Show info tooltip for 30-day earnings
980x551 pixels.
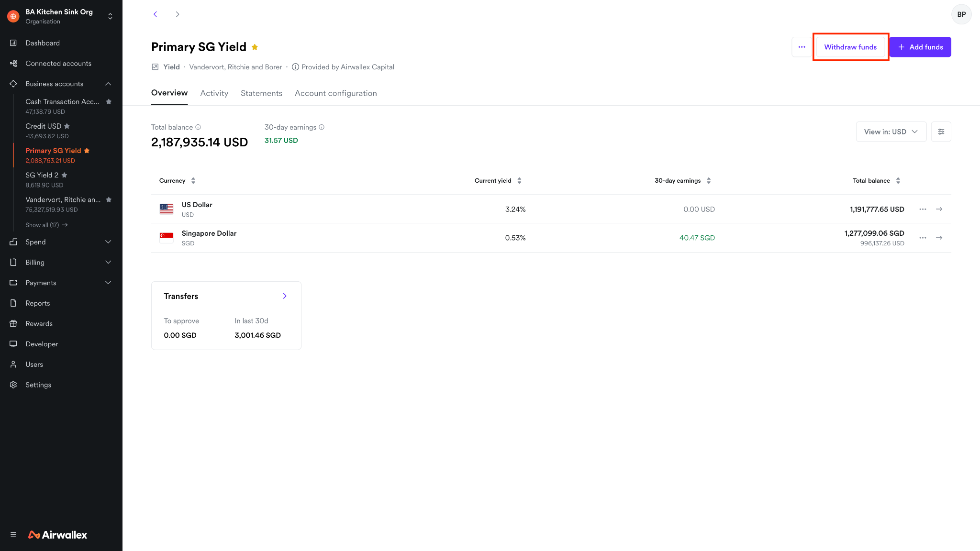click(322, 127)
